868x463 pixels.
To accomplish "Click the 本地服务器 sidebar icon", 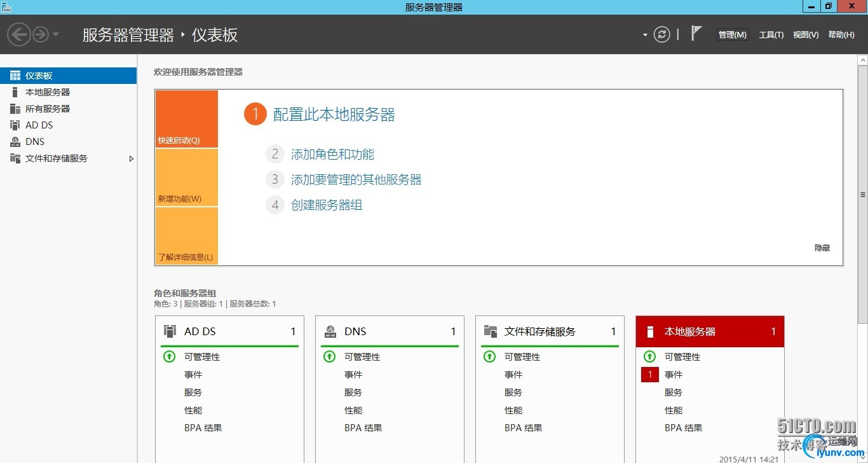I will [x=15, y=92].
